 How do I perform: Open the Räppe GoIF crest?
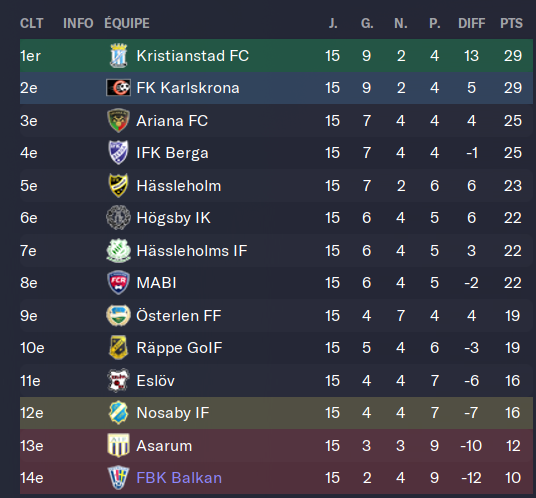[118, 348]
